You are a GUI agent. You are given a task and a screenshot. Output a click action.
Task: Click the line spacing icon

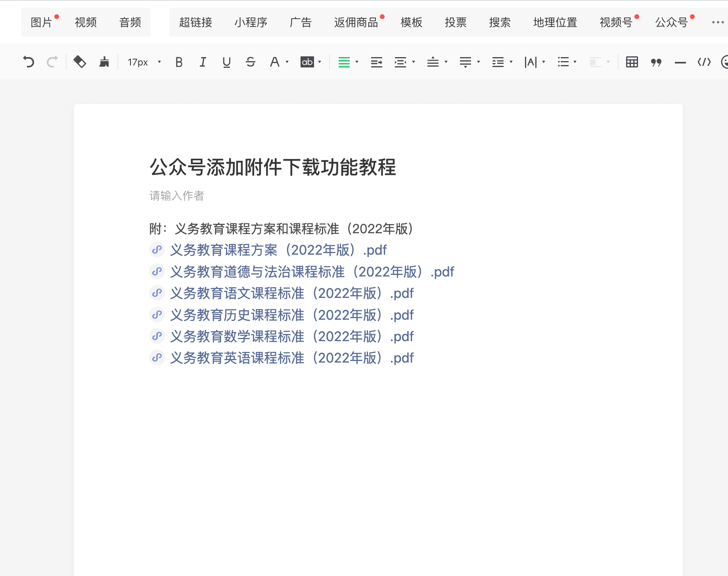[x=498, y=62]
